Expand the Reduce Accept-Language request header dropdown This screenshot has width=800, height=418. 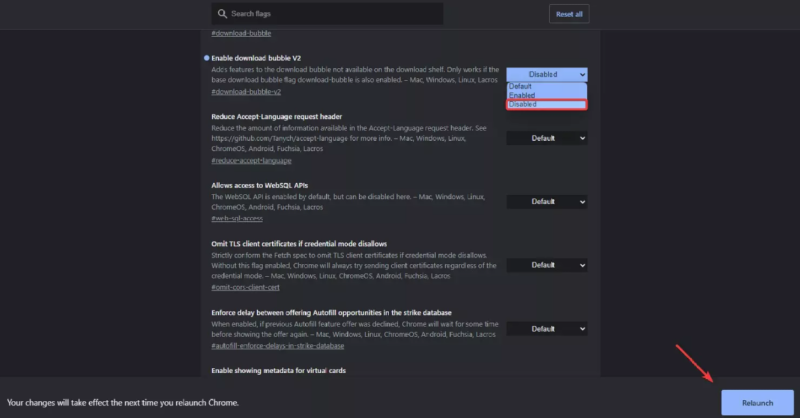pos(546,138)
